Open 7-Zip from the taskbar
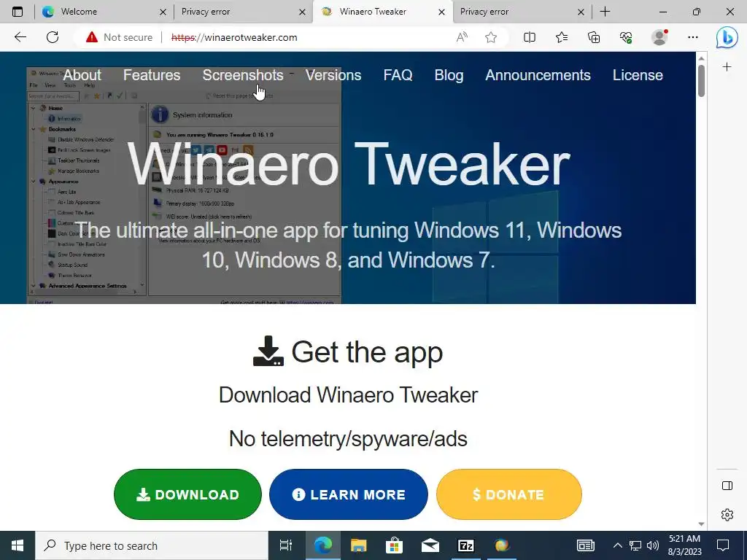 click(465, 545)
